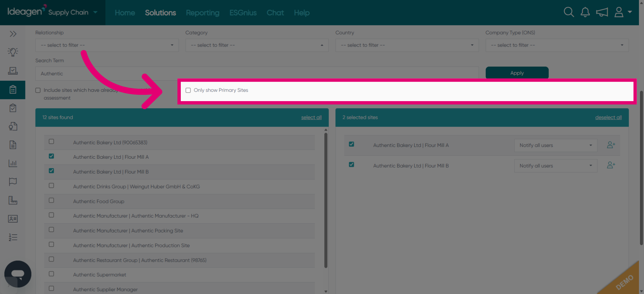Open notify dropdown for Flour Mill A
Screen dimensions: 644x294
pos(556,145)
